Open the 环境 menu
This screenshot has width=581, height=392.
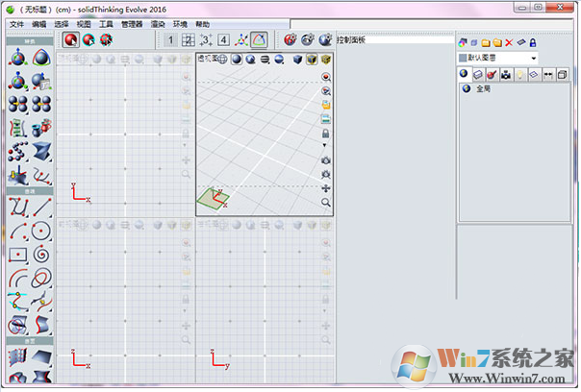[180, 24]
